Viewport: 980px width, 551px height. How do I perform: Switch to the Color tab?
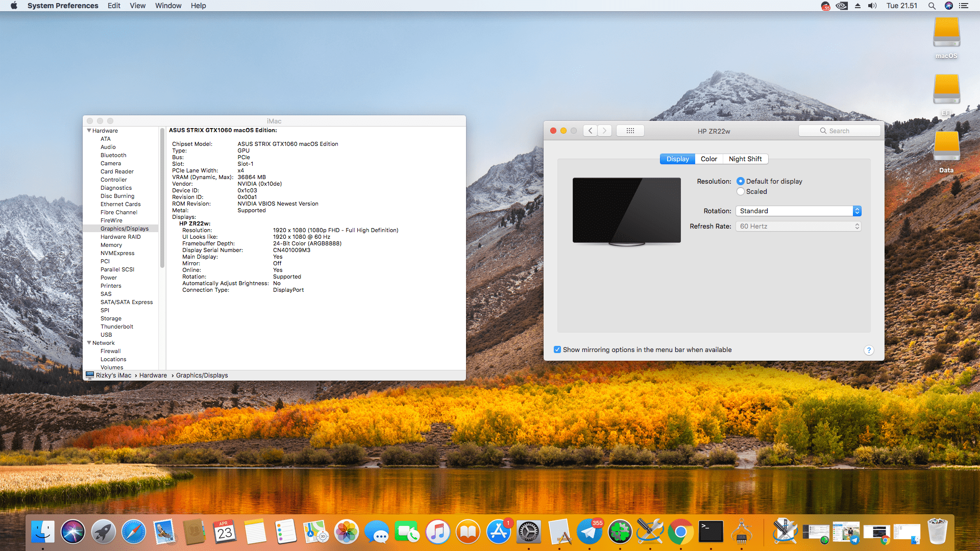(708, 159)
